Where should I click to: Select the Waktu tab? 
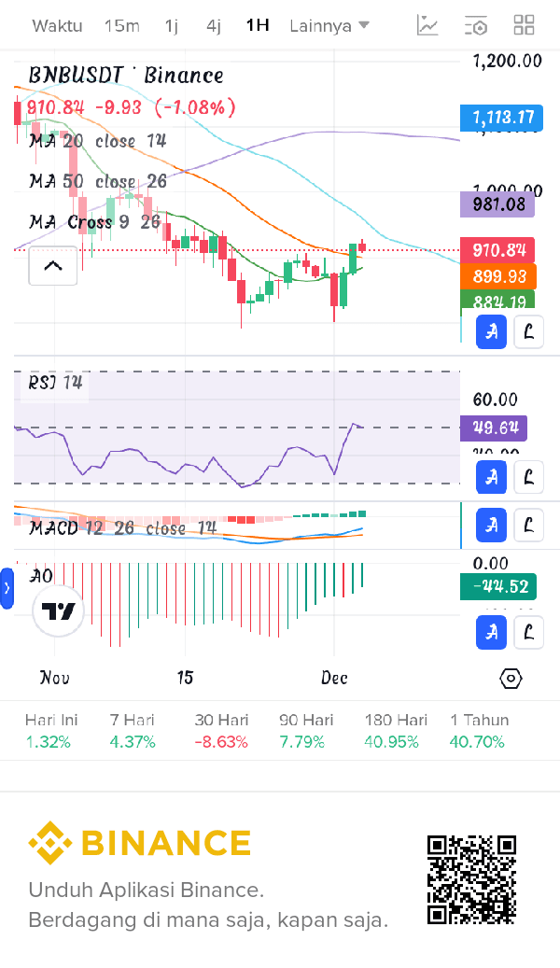click(58, 26)
